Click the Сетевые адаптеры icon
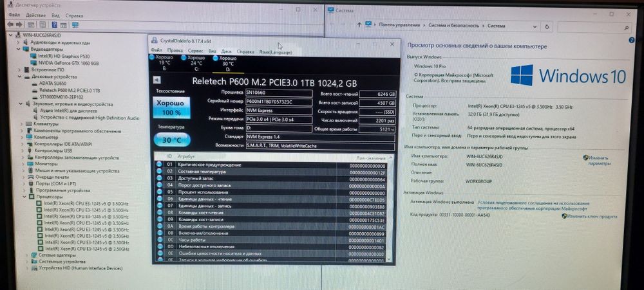Screen dimensions: 644x290 click(33, 255)
